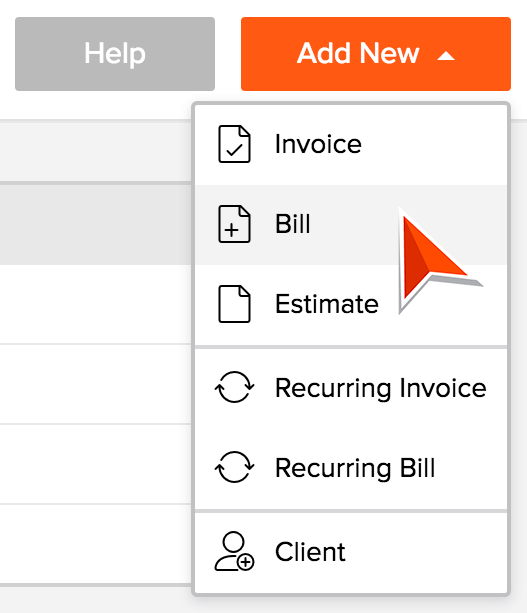Click the Recurring Invoice cycle arrows icon
Image resolution: width=527 pixels, height=613 pixels.
[234, 387]
